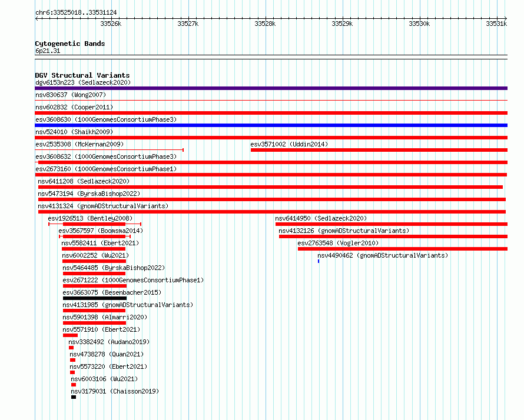This screenshot has height=420, width=524.
Task: Click the chr6:33525018..33531124 coordinate label
Action: coord(76,13)
